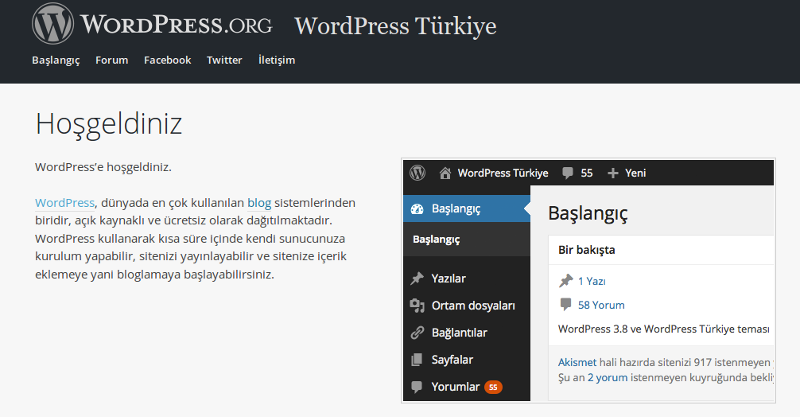Open the WordPress Türkiye site title
Image resolution: width=800 pixels, height=417 pixels.
[x=395, y=26]
